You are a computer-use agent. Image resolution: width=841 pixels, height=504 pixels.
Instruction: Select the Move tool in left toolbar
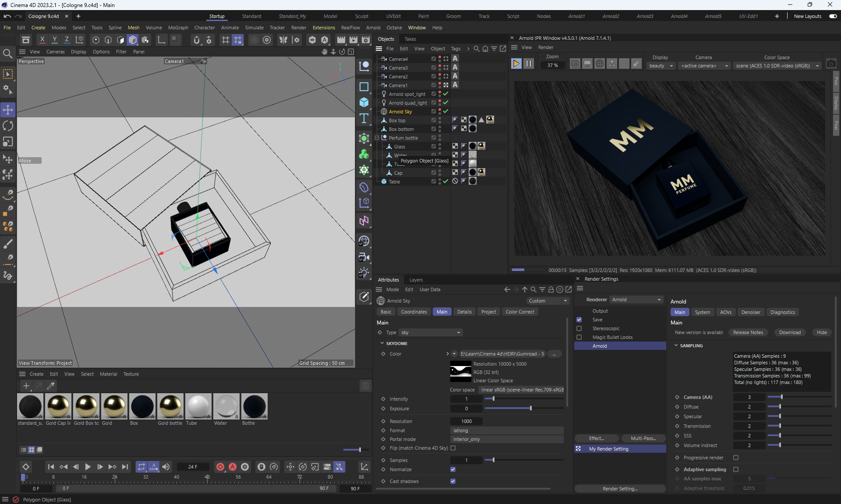(x=8, y=109)
